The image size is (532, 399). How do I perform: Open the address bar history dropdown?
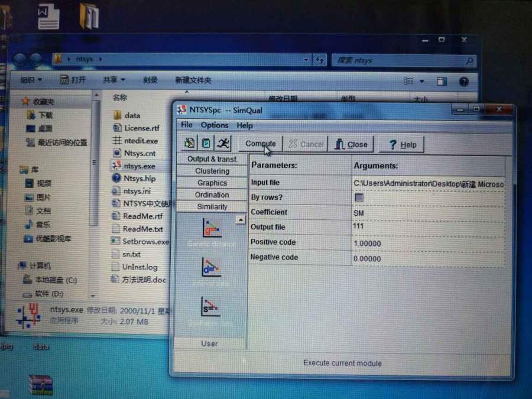pos(306,60)
